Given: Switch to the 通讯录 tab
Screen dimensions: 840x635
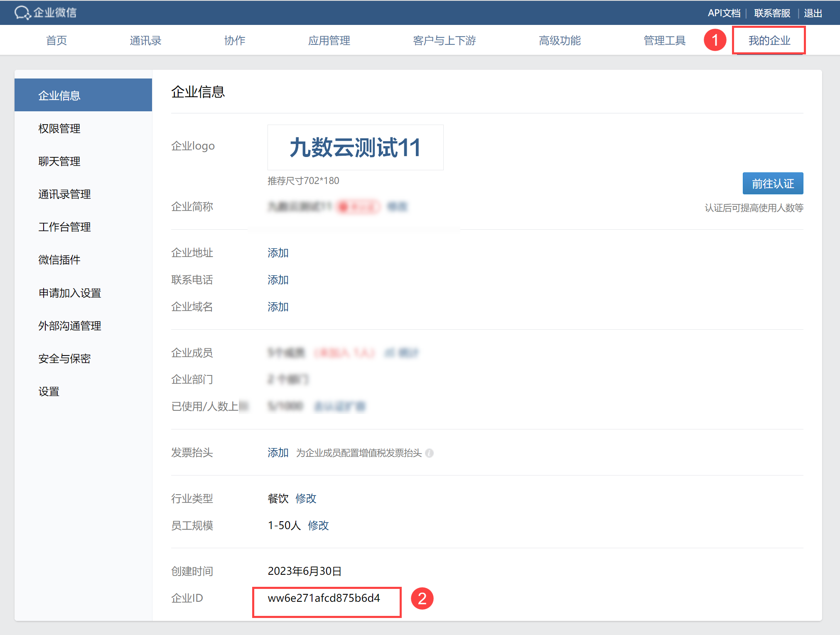Looking at the screenshot, I should pos(145,40).
